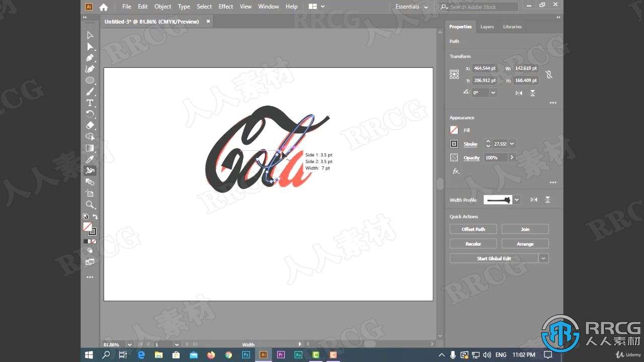This screenshot has width=644, height=362.
Task: Flip width profile across path
Action: click(547, 200)
